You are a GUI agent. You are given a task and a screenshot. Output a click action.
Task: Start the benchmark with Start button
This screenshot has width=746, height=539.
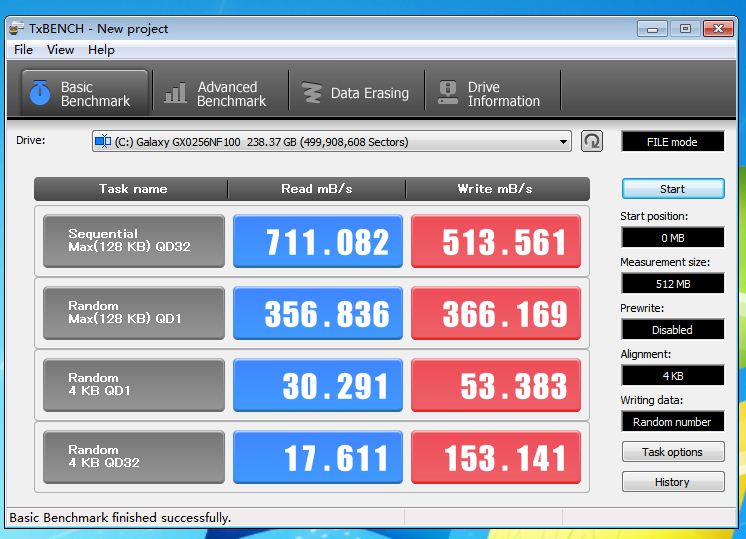coord(673,189)
